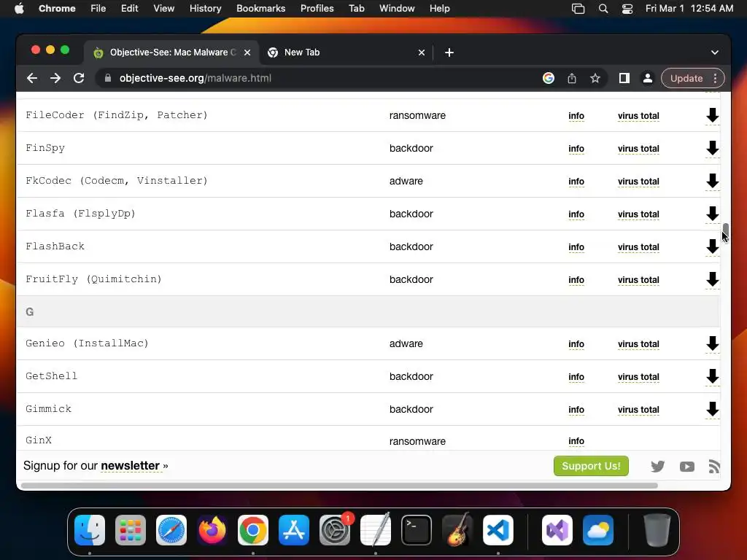Open Chrome's three-dot menu
Screen dimensions: 747x560
click(715, 78)
